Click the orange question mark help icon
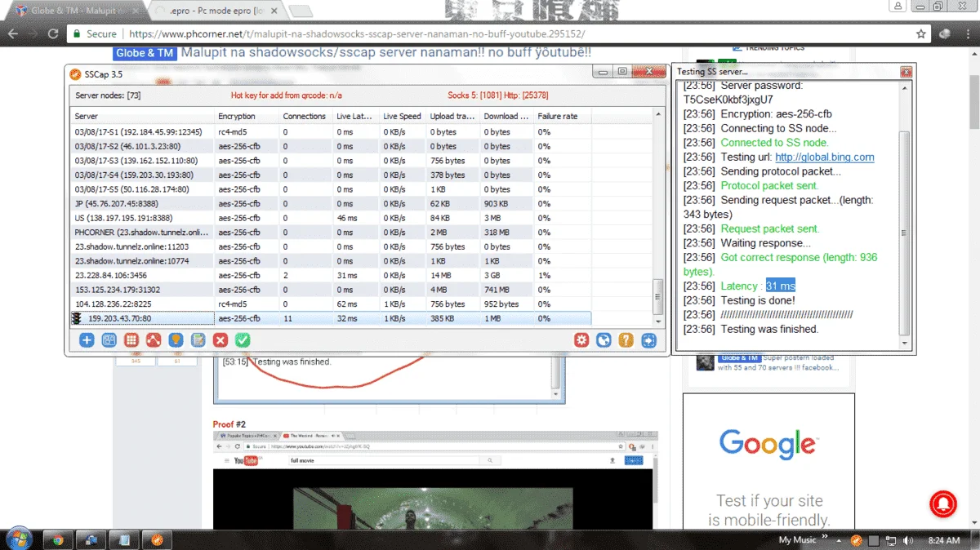This screenshot has height=550, width=980. pyautogui.click(x=626, y=340)
